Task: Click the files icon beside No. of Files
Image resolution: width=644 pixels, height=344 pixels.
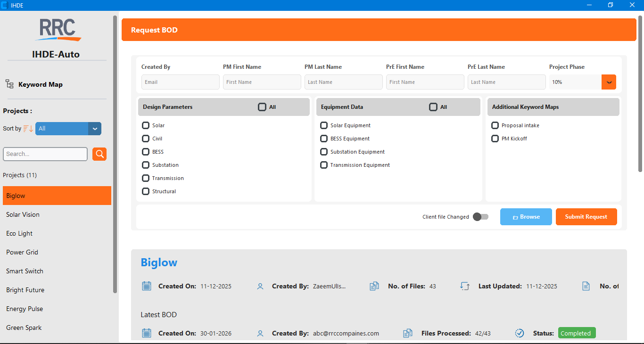Action: coord(374,286)
